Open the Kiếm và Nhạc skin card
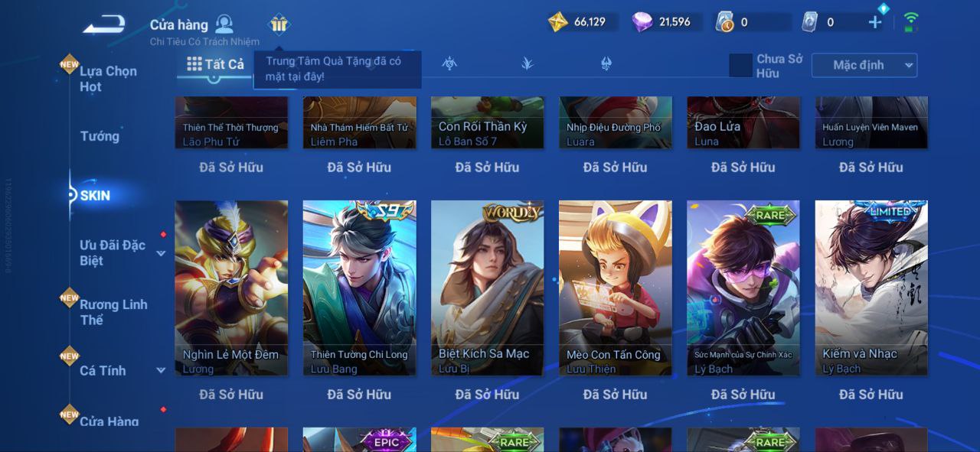 [871, 288]
